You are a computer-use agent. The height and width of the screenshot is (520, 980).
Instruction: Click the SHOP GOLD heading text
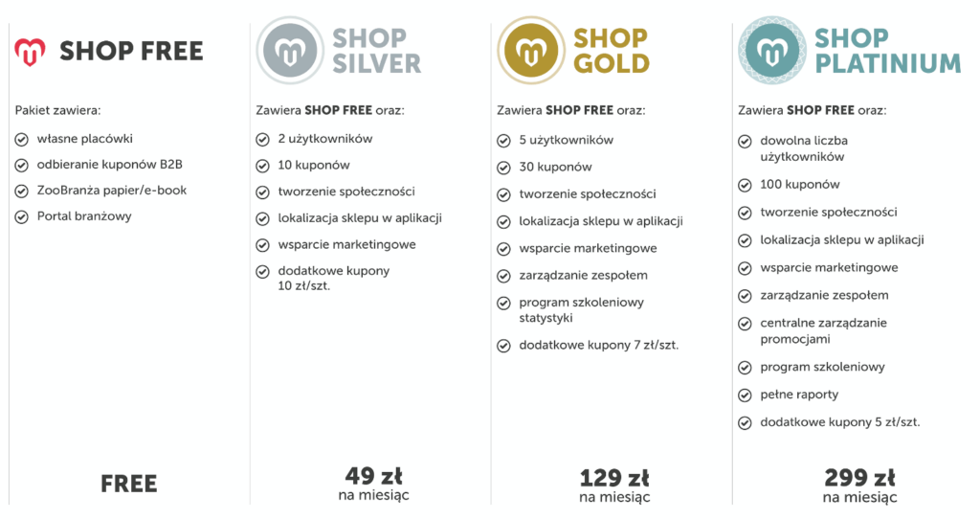[611, 51]
